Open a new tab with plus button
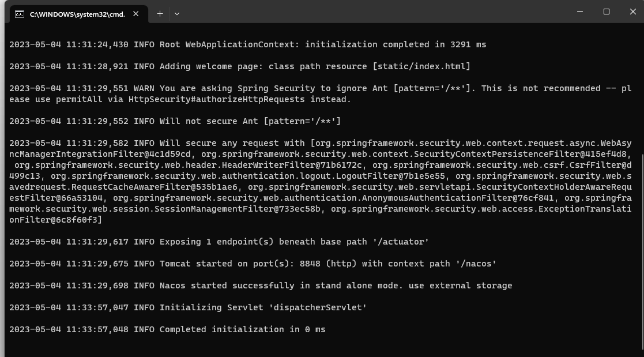The height and width of the screenshot is (357, 644). (160, 14)
